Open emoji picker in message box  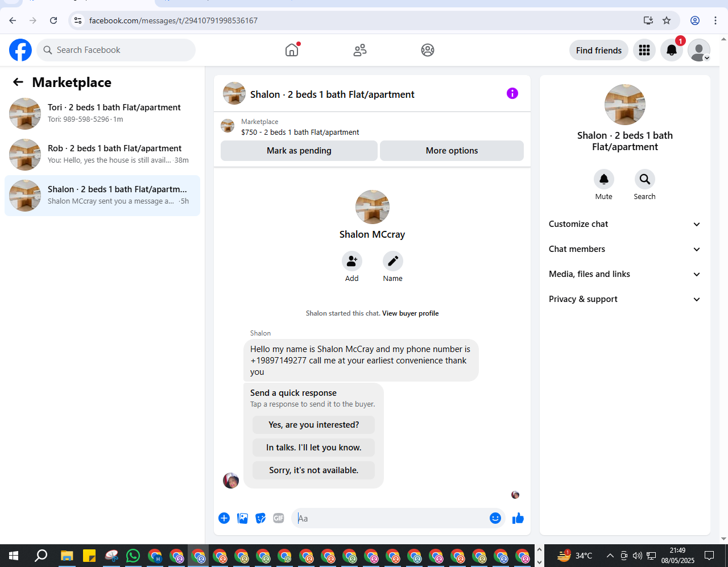[495, 518]
